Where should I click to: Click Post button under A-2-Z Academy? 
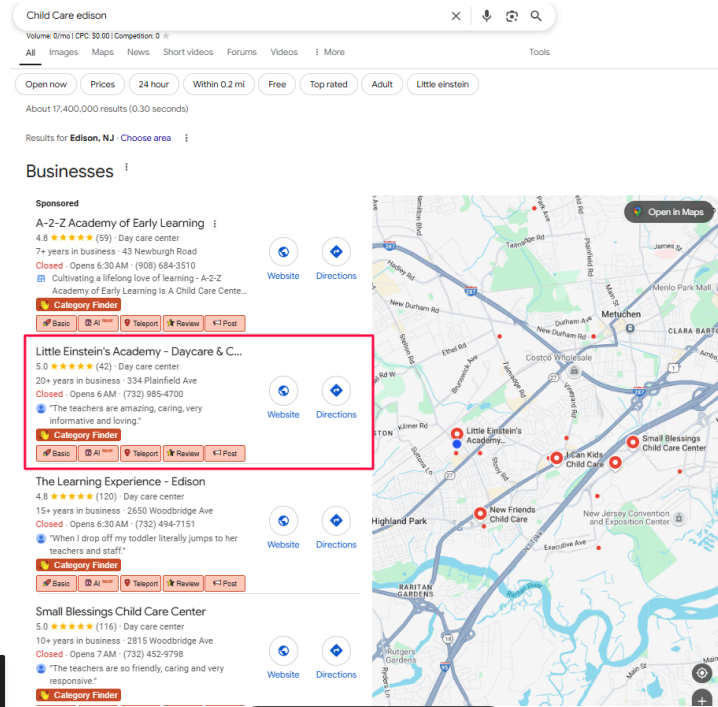[225, 323]
